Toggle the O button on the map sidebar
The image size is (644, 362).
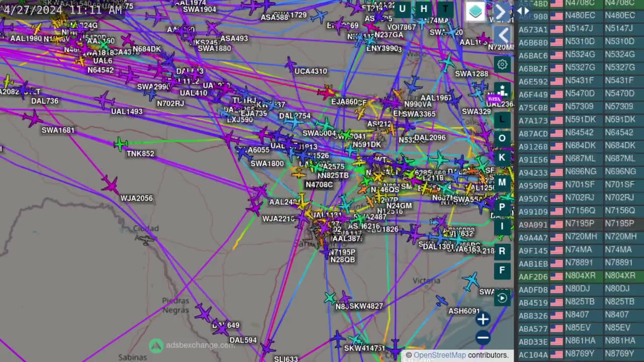point(502,138)
